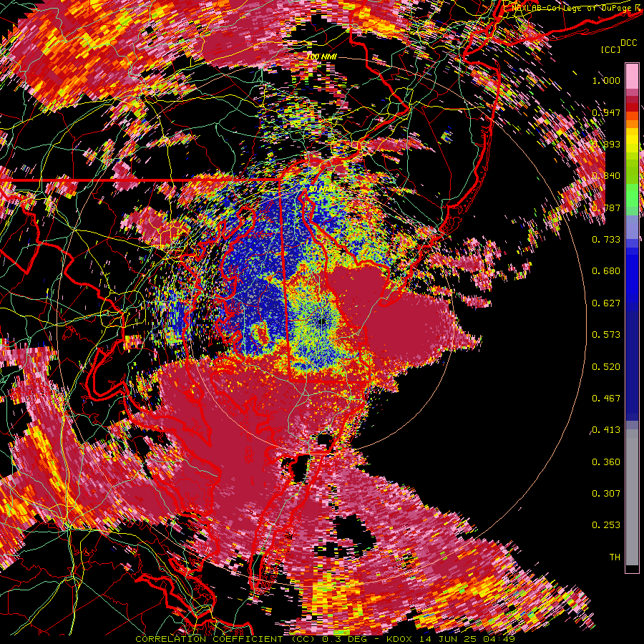Click the [CC] unit label
The image size is (644, 644).
click(611, 49)
